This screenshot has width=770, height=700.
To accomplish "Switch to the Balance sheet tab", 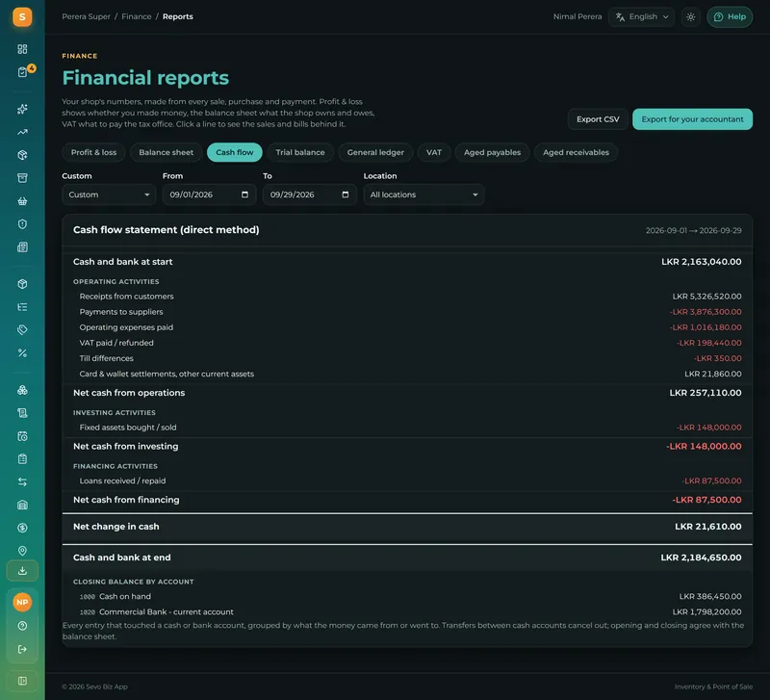I will (166, 152).
